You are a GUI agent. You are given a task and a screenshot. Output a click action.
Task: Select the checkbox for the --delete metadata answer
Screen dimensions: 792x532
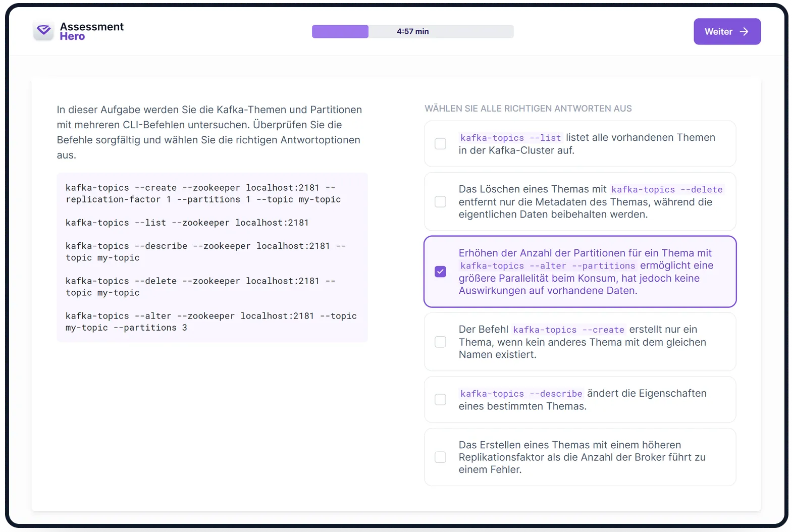coord(440,202)
